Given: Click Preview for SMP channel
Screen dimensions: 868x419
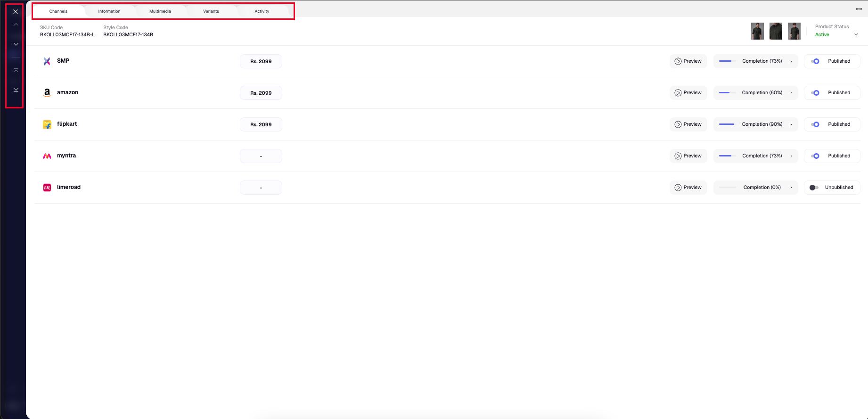Looking at the screenshot, I should pyautogui.click(x=688, y=61).
